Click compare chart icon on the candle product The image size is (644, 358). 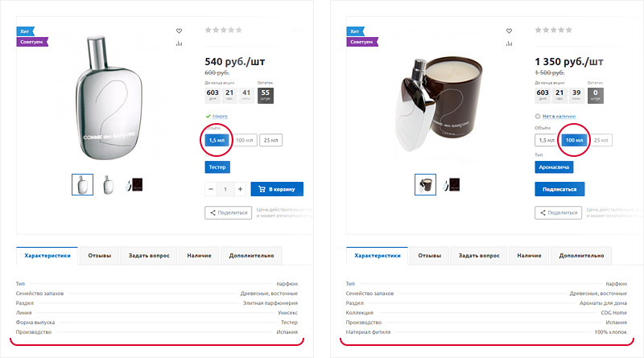(x=510, y=44)
